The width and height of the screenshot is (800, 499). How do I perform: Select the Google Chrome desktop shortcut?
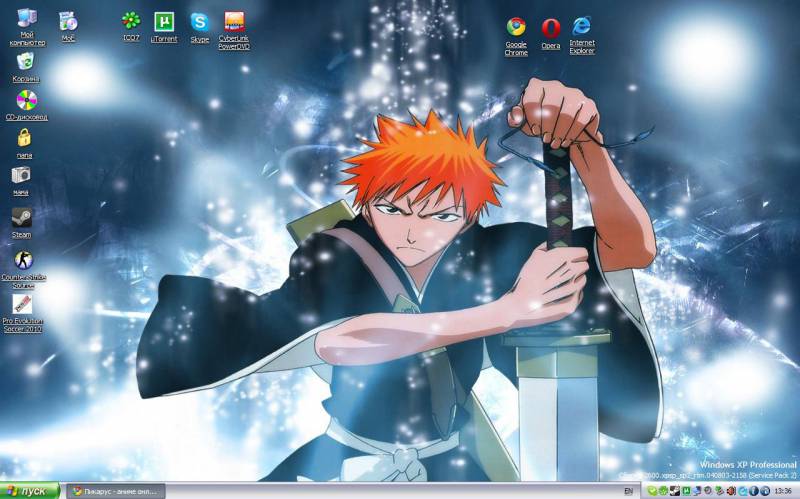pos(516,37)
